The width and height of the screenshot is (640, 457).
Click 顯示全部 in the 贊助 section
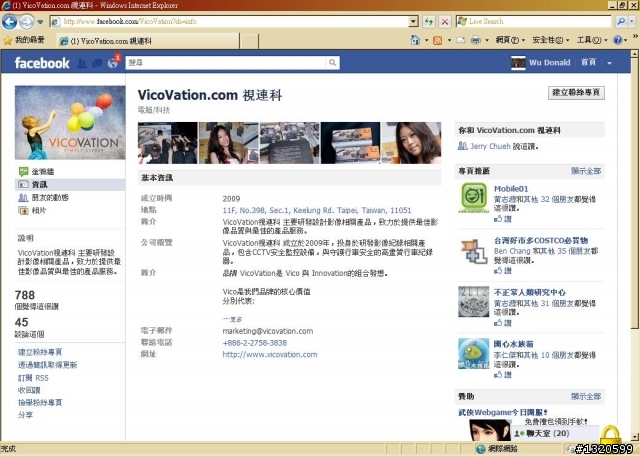[x=586, y=396]
